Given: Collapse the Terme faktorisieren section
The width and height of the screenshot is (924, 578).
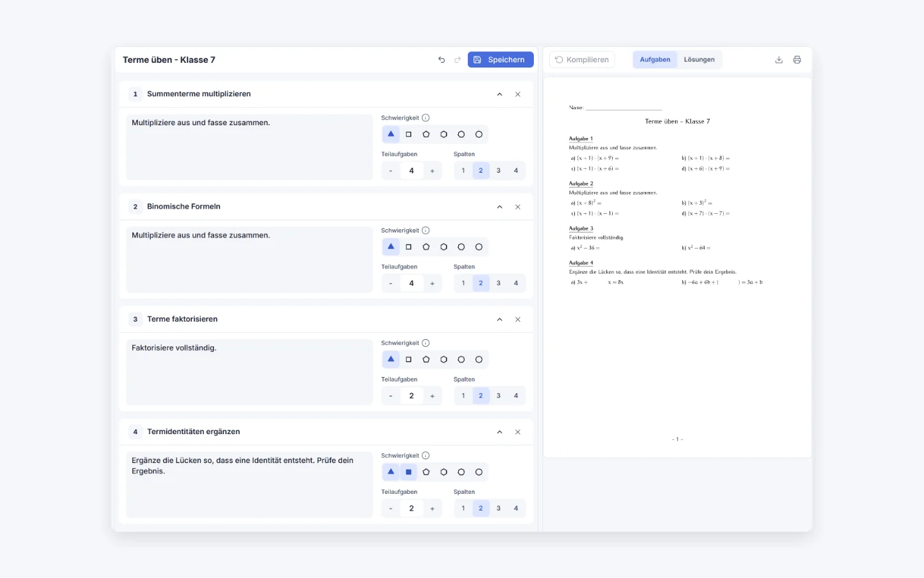Looking at the screenshot, I should (x=500, y=319).
